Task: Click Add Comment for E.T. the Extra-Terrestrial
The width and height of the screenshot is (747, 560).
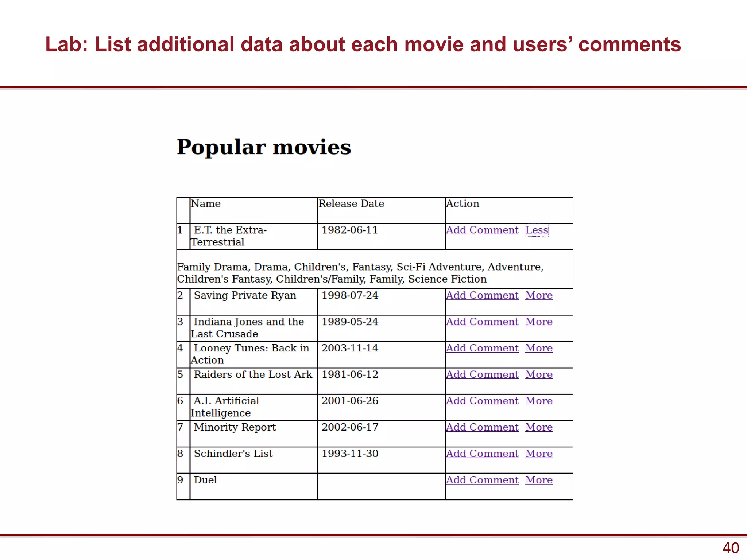Action: coord(482,230)
